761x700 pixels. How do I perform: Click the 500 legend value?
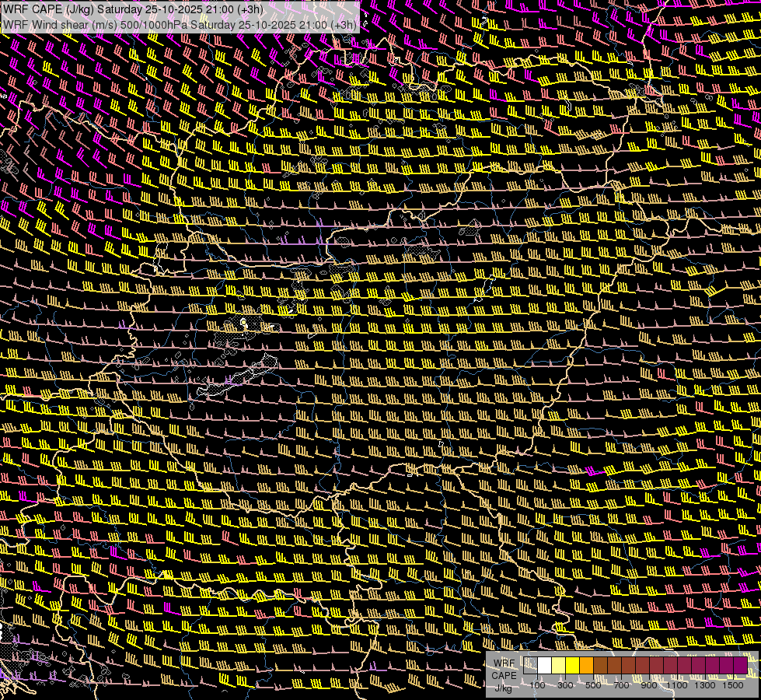(593, 685)
